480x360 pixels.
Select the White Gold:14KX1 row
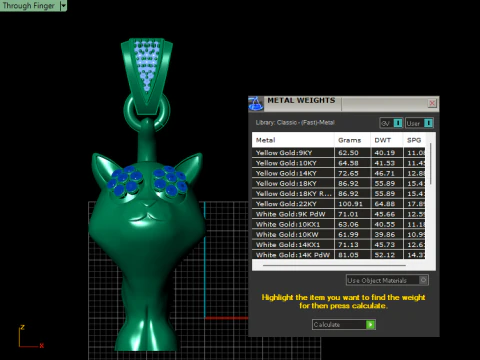click(338, 245)
